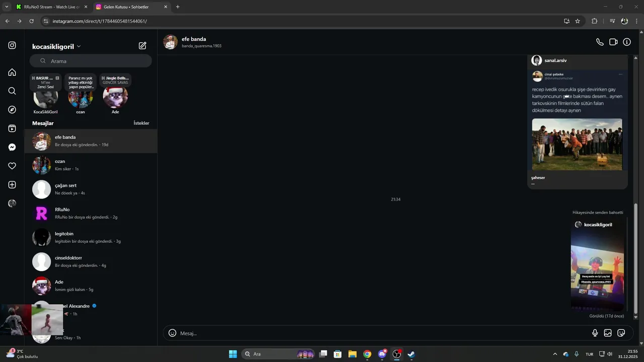Open Explore compass icon

[x=12, y=110]
